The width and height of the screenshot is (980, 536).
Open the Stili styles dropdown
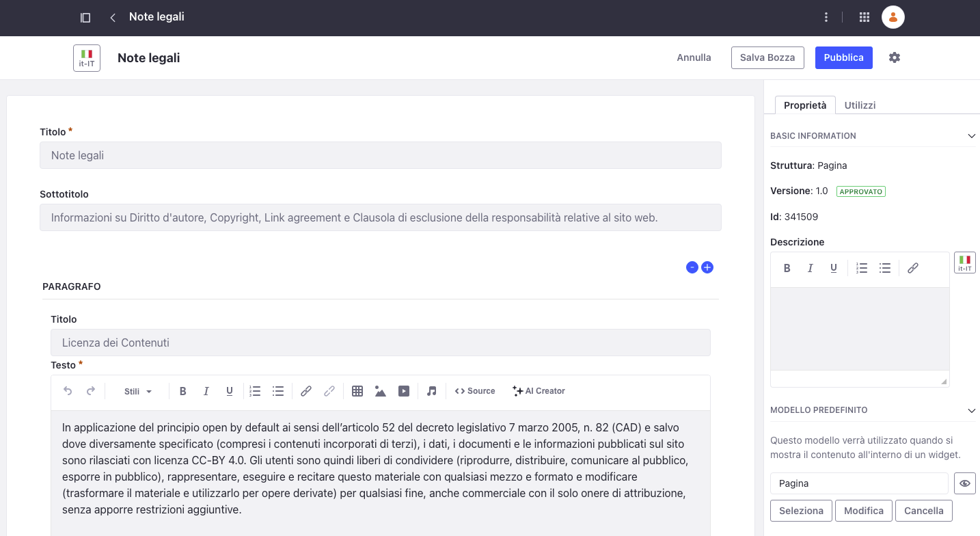click(x=137, y=391)
